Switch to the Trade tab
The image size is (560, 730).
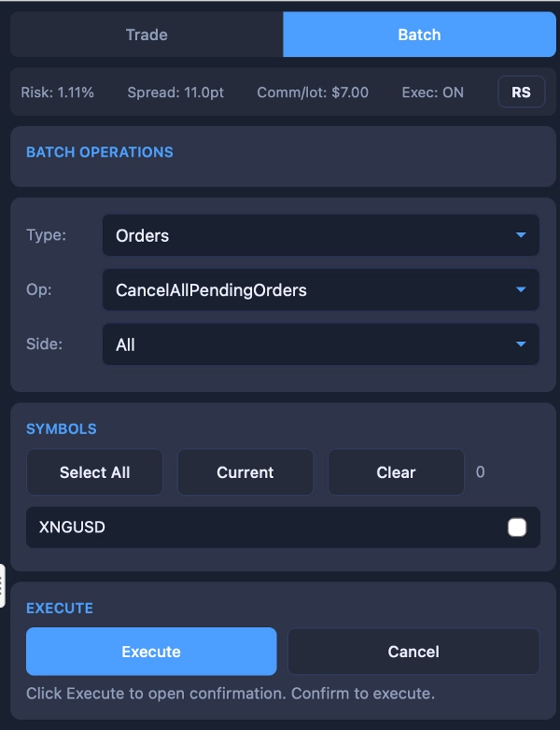pos(147,35)
